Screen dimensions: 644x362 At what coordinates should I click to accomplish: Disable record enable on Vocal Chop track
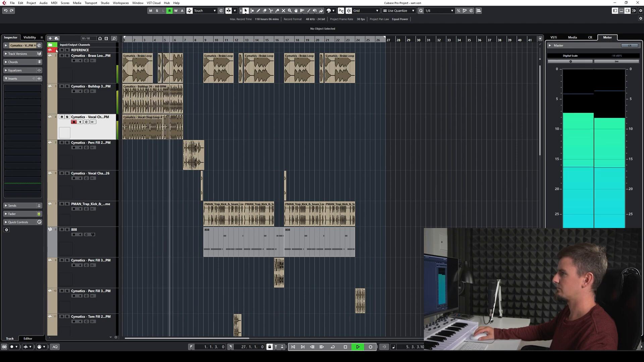point(74,122)
